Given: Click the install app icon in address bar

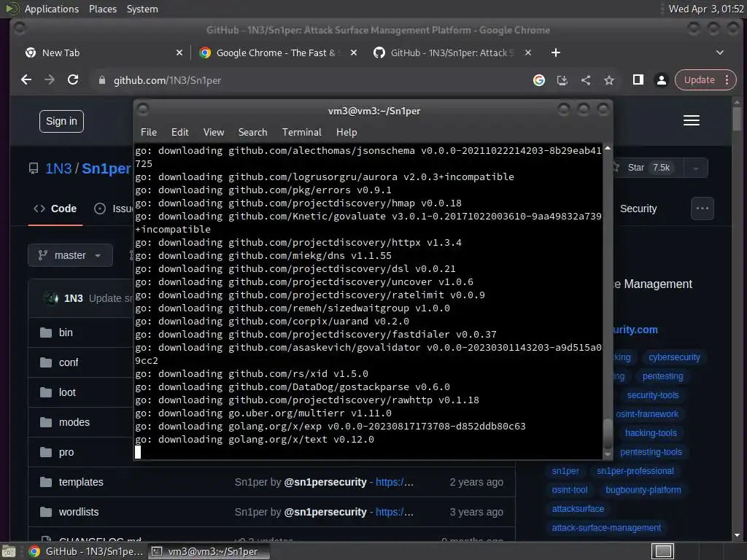Looking at the screenshot, I should (562, 80).
